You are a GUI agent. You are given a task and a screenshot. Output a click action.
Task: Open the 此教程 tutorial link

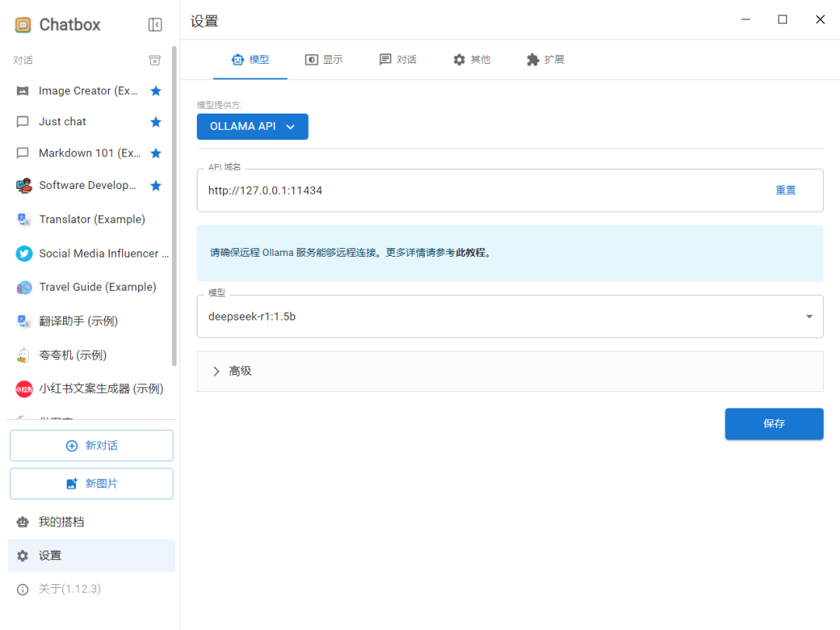471,253
